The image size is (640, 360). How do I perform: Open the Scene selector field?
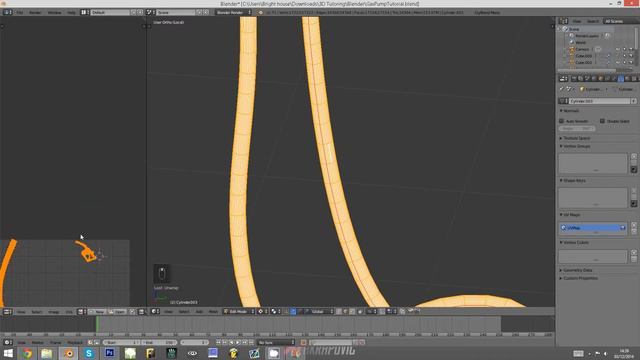coord(176,13)
